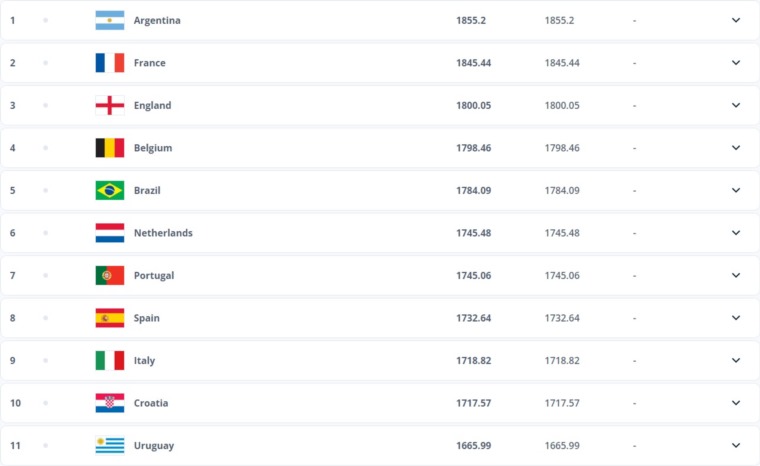Expand the Netherlands row details chevron
This screenshot has width=760, height=466.
(x=736, y=233)
